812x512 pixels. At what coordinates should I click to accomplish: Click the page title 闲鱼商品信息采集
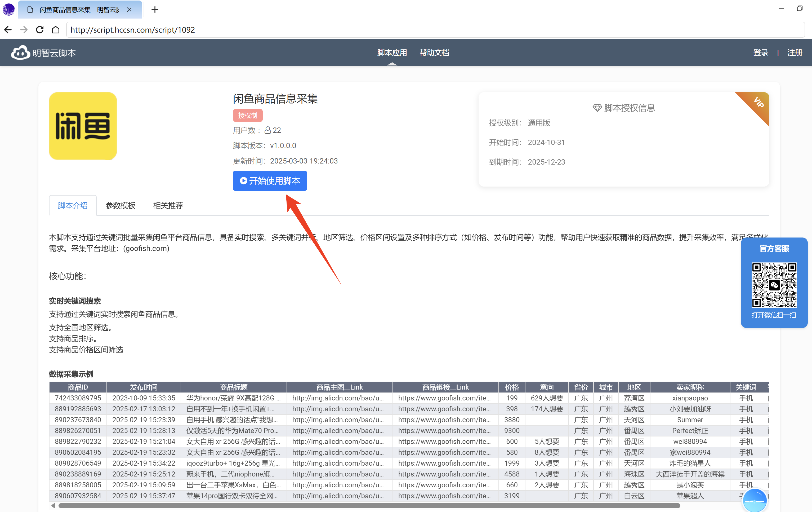point(275,99)
